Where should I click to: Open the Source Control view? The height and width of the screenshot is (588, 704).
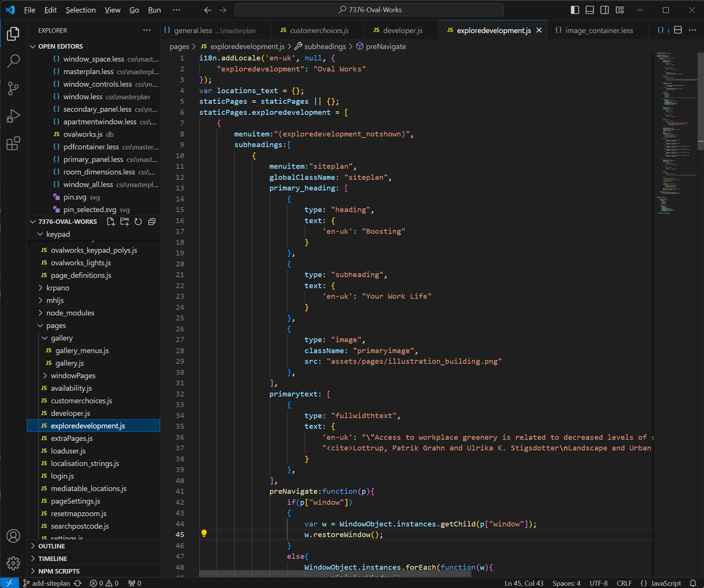(13, 88)
